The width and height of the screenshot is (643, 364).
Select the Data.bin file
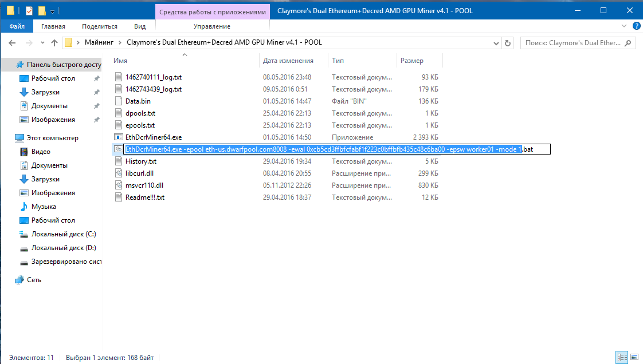point(138,101)
